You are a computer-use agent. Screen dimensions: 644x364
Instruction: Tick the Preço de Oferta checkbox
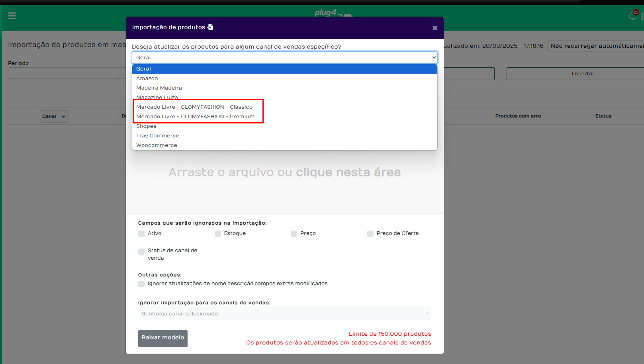coord(370,234)
